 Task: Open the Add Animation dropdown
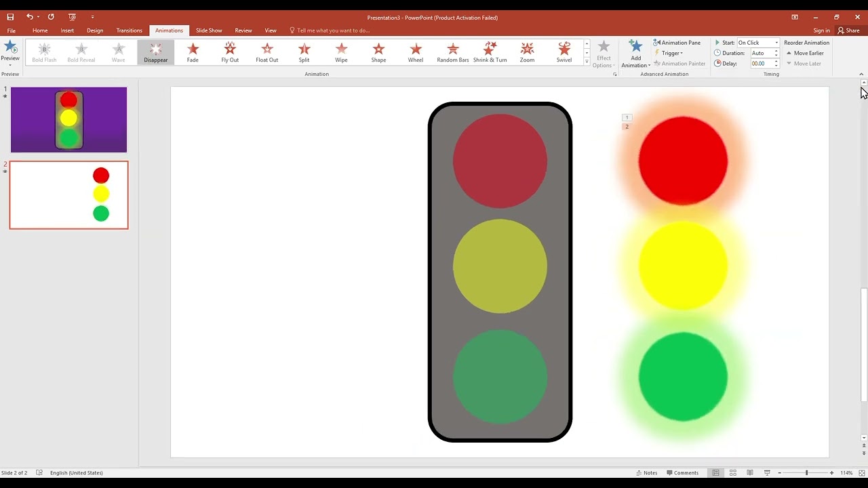[x=635, y=54]
